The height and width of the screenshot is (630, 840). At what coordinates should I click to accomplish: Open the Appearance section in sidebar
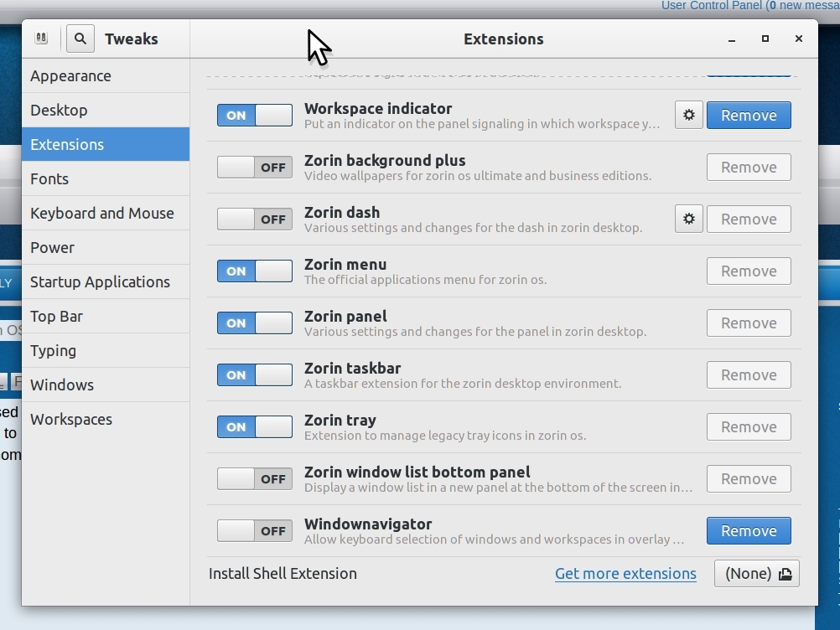coord(70,76)
